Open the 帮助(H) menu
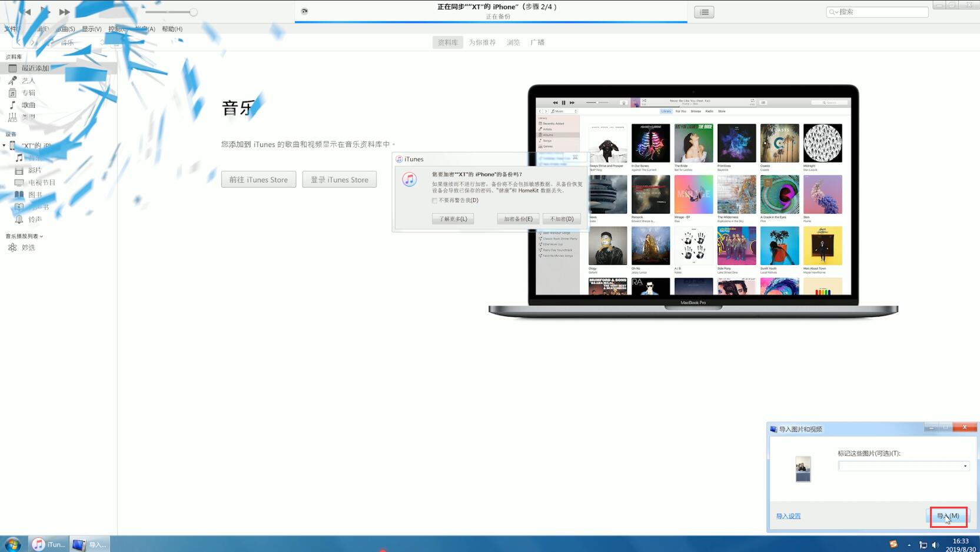980x552 pixels. [172, 29]
